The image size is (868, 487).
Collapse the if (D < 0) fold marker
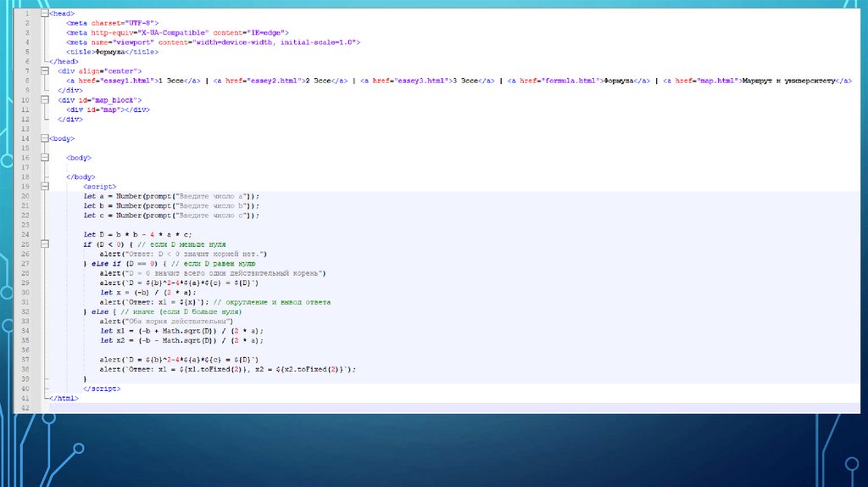45,243
